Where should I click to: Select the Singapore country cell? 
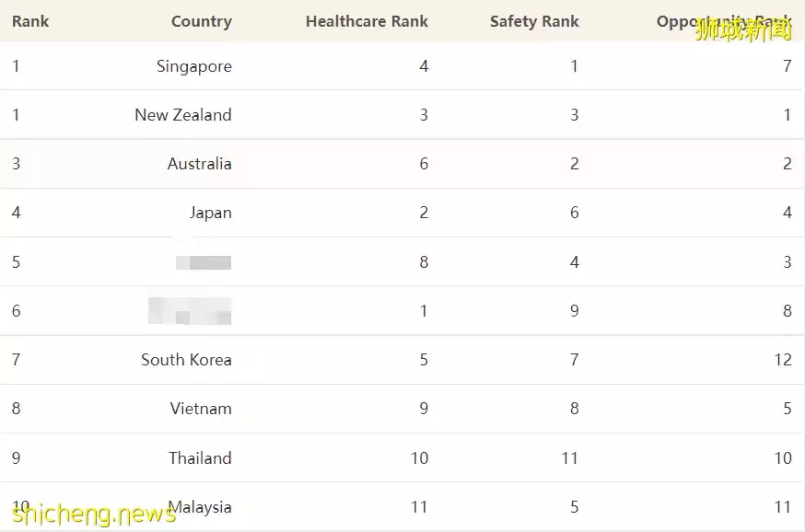(x=193, y=66)
